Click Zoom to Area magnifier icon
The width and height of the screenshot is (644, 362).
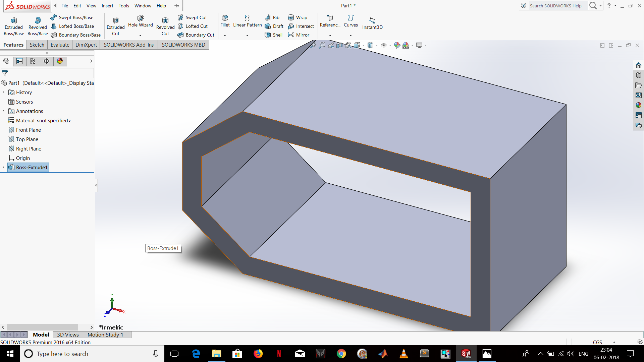[x=322, y=45]
